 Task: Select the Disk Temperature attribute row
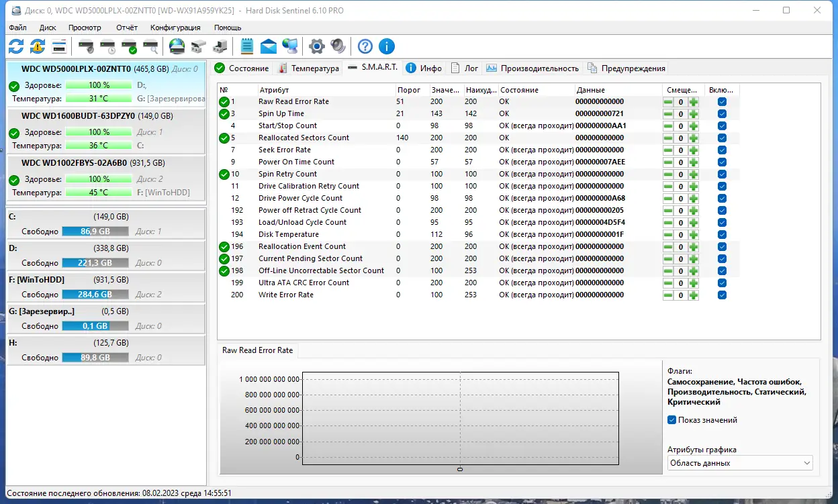[478, 235]
